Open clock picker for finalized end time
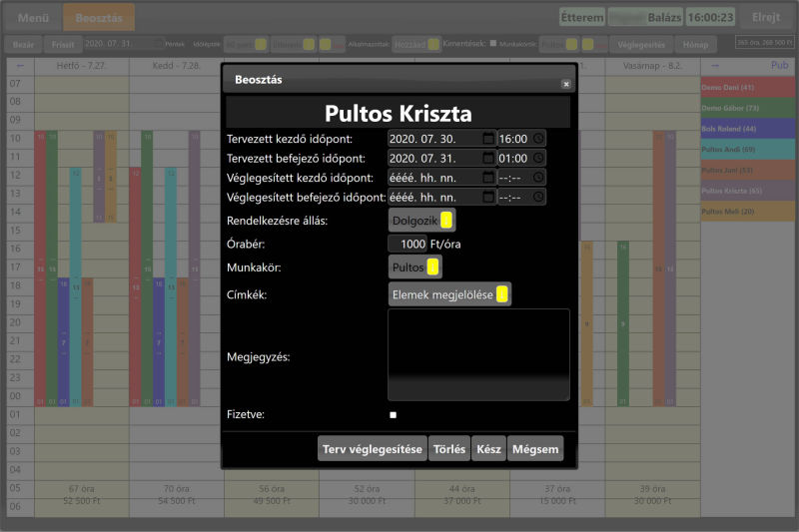The width and height of the screenshot is (799, 532). point(537,196)
